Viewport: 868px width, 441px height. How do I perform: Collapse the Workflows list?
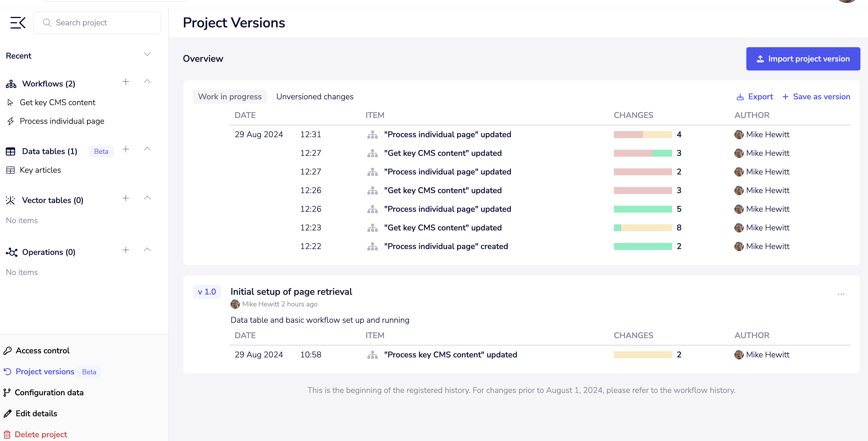tap(147, 81)
